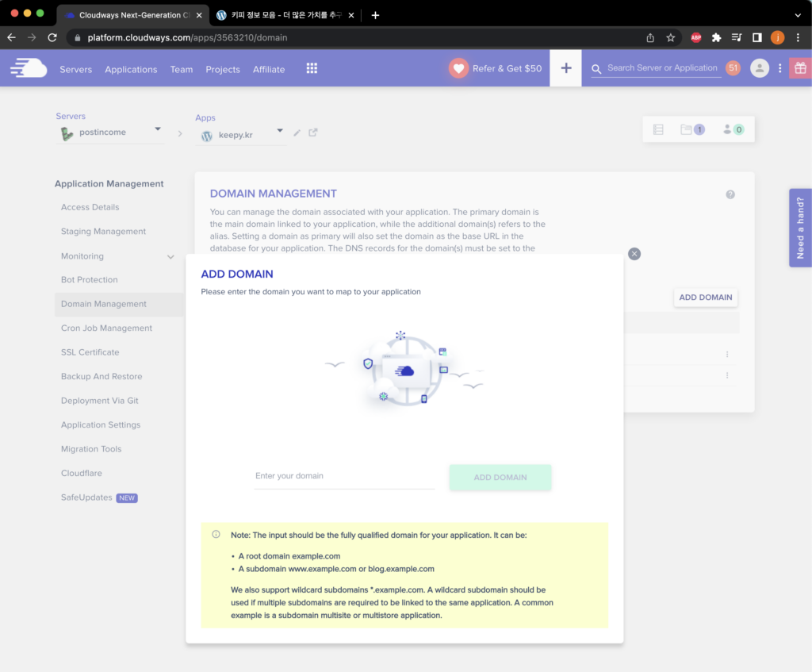
Task: Click the team members icon with badge 0
Action: (x=733, y=129)
